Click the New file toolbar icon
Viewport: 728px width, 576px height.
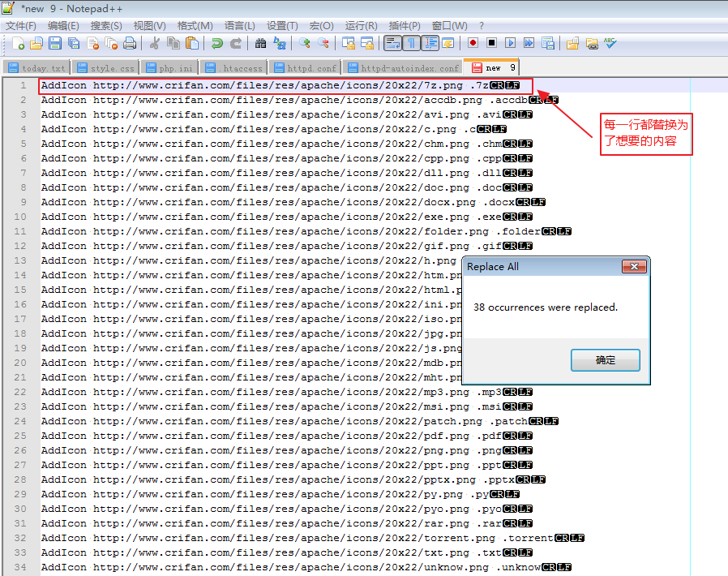(x=15, y=43)
